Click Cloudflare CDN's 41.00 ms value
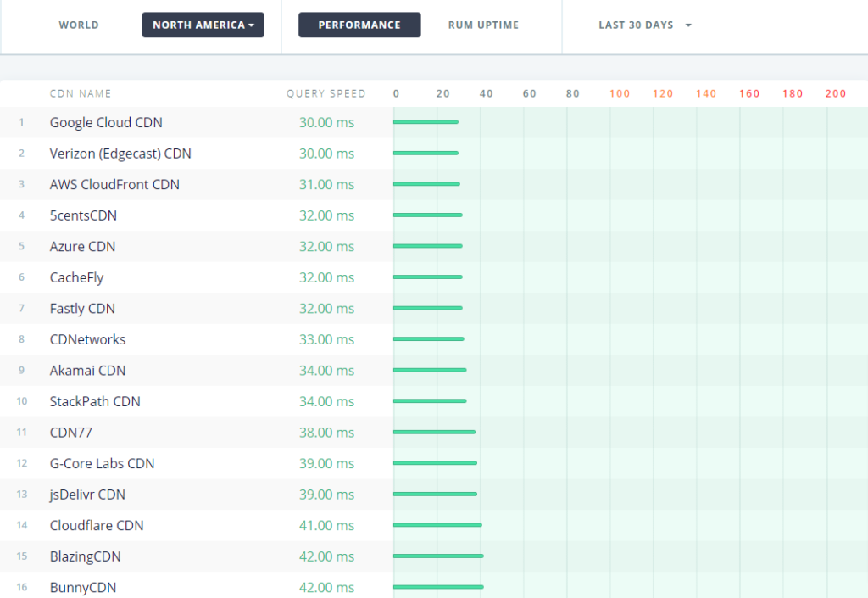The image size is (868, 598). point(326,525)
